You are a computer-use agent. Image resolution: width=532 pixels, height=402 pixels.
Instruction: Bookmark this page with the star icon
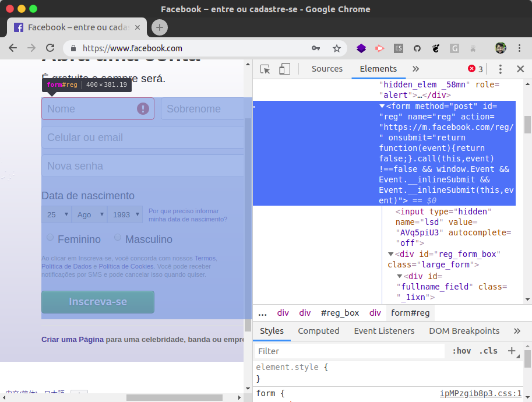336,48
